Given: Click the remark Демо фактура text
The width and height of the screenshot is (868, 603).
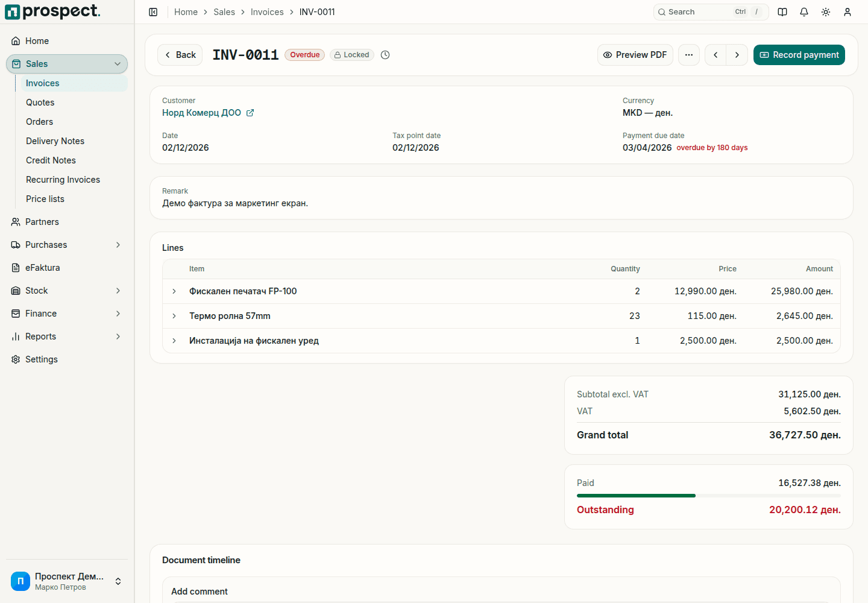Looking at the screenshot, I should [x=235, y=203].
